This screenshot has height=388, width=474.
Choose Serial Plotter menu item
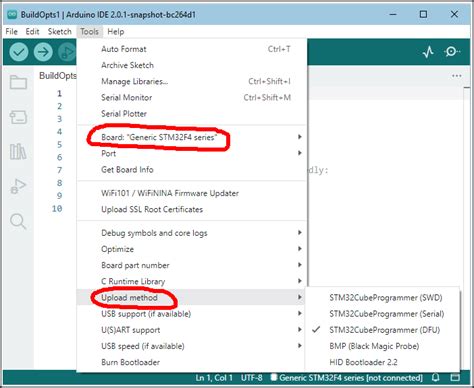pyautogui.click(x=192, y=114)
